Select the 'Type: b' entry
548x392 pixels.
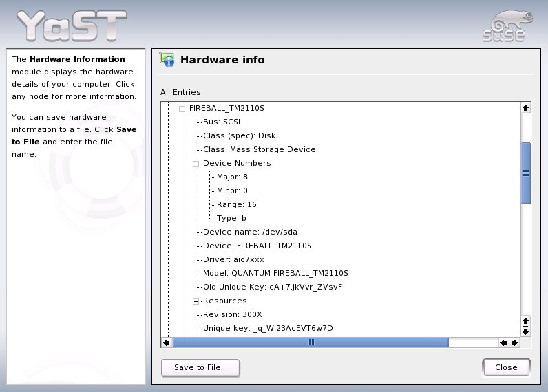pos(231,218)
